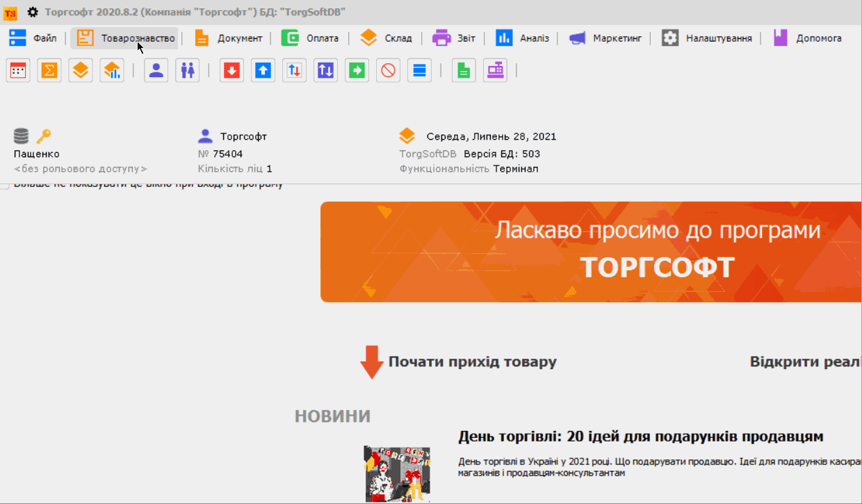Click the red calendar toolbar icon
862x504 pixels.
click(x=18, y=71)
